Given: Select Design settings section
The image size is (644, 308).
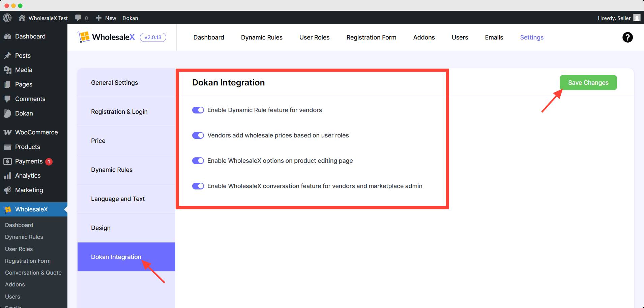Looking at the screenshot, I should (x=126, y=228).
